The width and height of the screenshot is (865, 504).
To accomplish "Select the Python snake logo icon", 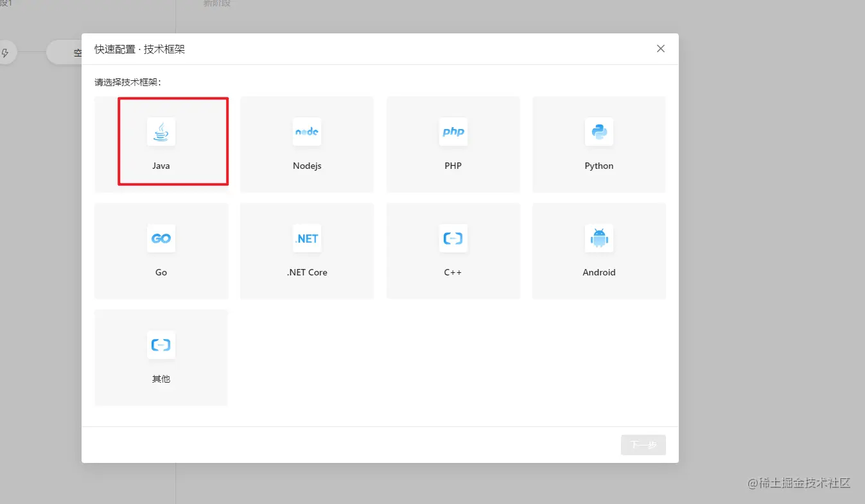I will coord(599,132).
